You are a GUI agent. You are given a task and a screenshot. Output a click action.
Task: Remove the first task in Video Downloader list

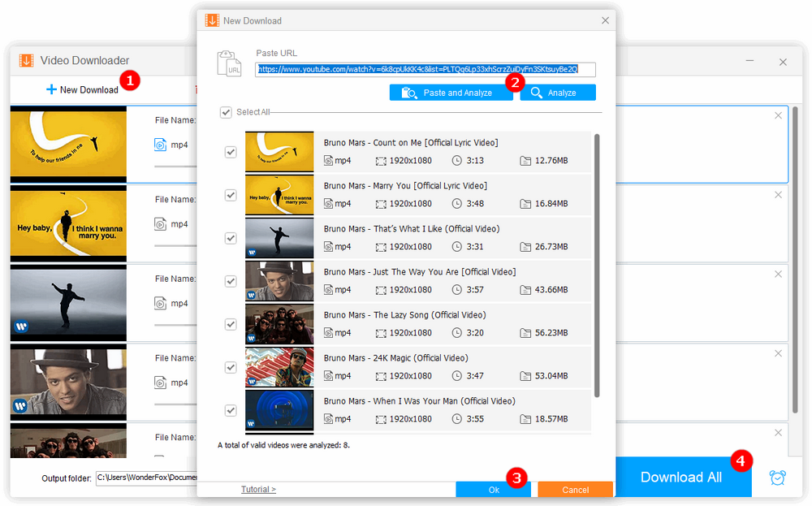tap(778, 115)
